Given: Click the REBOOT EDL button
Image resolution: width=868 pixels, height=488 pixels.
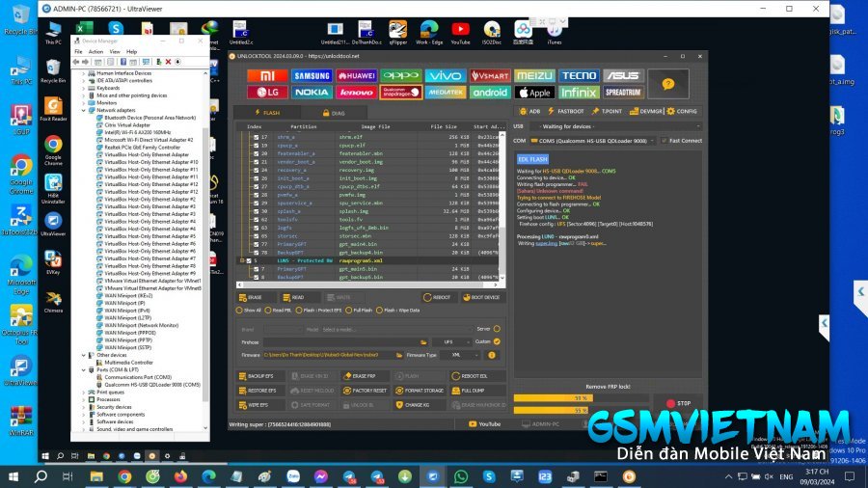Looking at the screenshot, I should tap(477, 376).
